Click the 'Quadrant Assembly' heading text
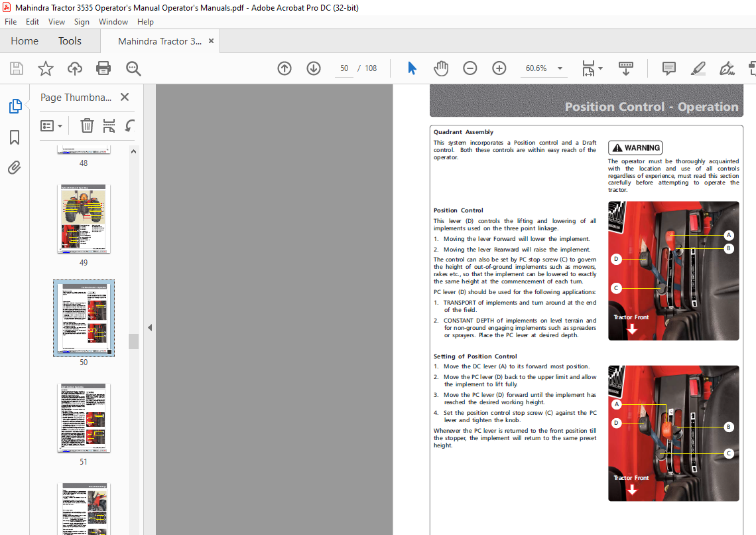 coord(464,131)
